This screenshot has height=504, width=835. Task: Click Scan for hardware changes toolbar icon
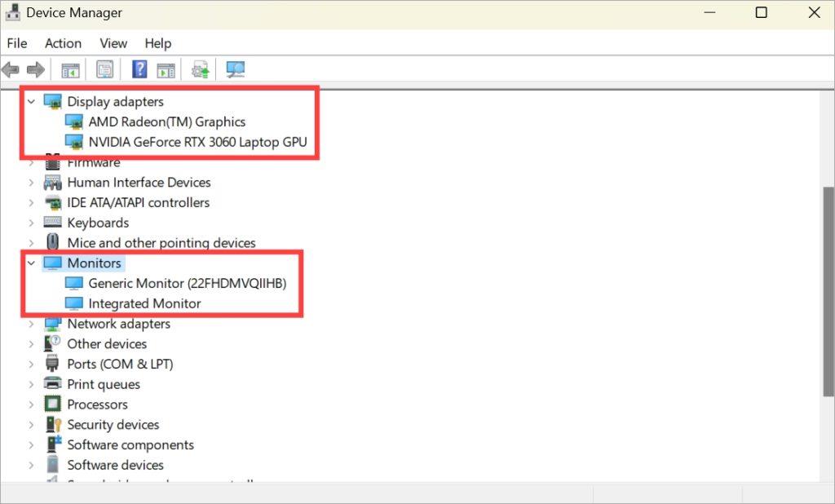236,69
